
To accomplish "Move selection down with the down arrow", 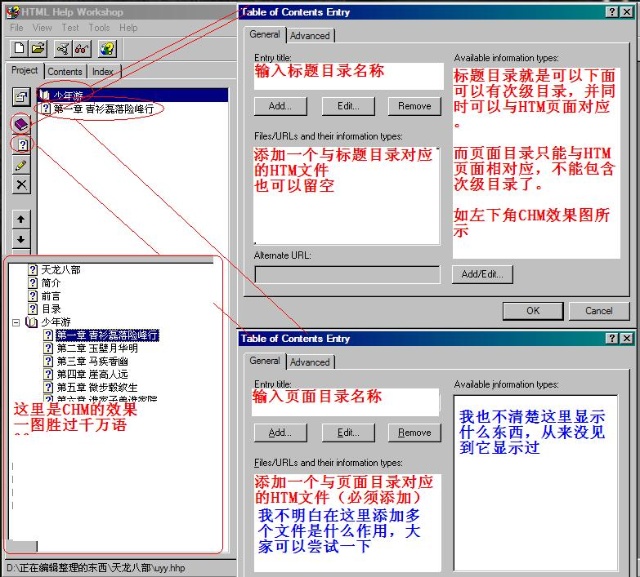I will click(x=21, y=240).
